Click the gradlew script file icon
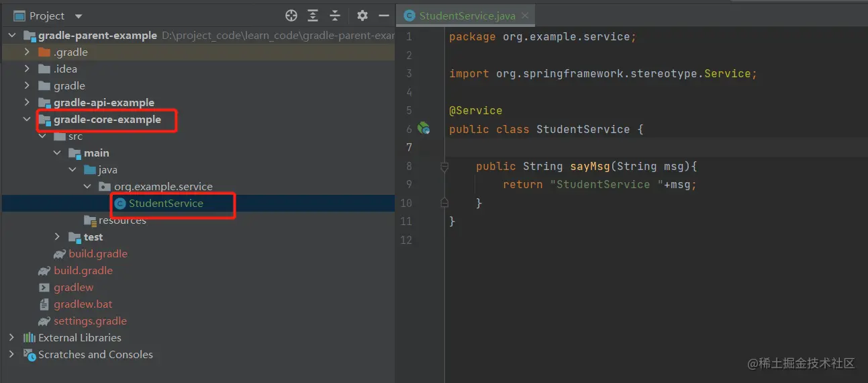The height and width of the screenshot is (383, 868). coord(44,287)
